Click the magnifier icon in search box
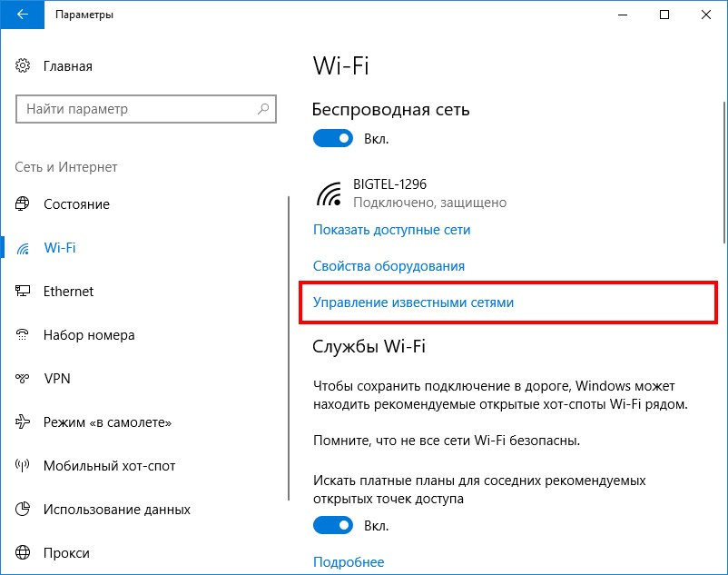Image resolution: width=728 pixels, height=575 pixels. pos(263,109)
